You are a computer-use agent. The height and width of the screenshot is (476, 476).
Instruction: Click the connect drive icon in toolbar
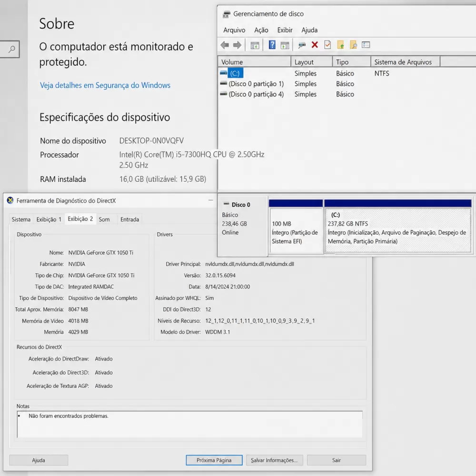[302, 45]
